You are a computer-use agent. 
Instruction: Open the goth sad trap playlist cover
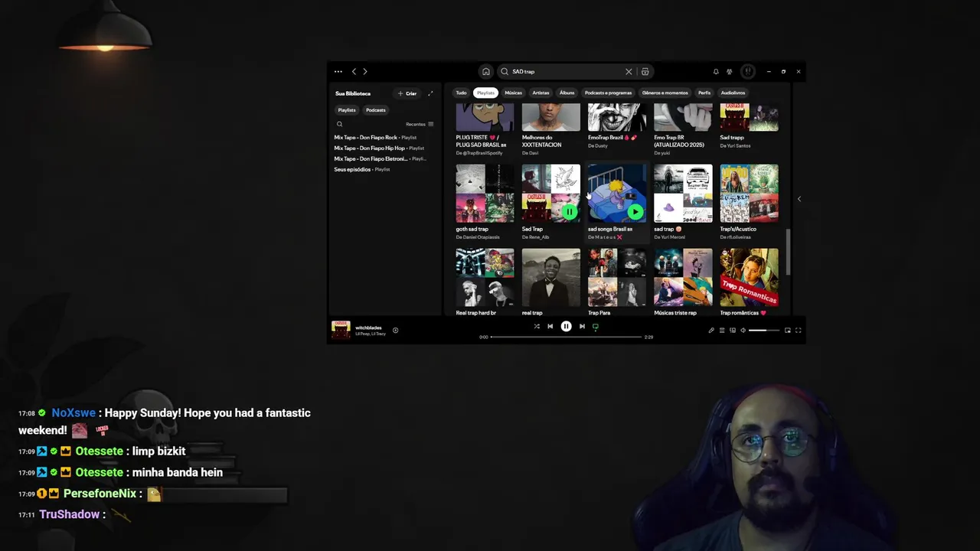[485, 193]
